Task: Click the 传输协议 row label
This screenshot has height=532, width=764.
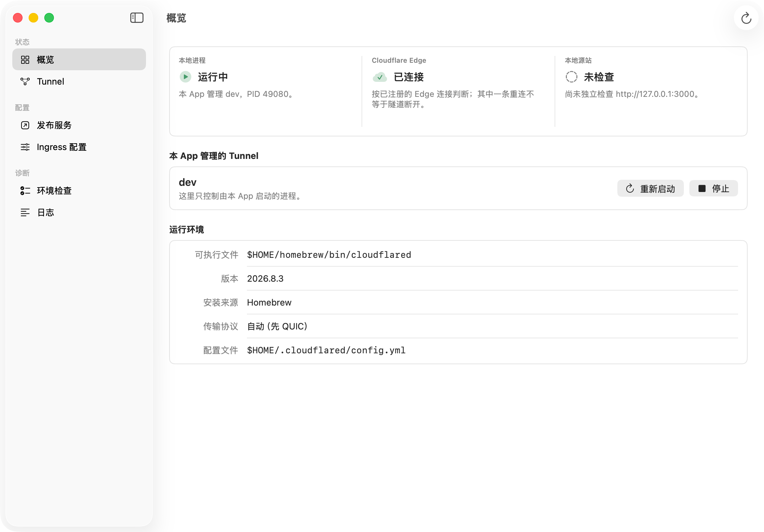Action: [x=221, y=326]
